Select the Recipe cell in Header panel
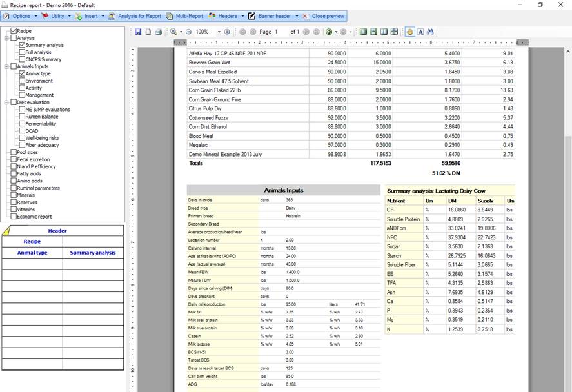 32,242
